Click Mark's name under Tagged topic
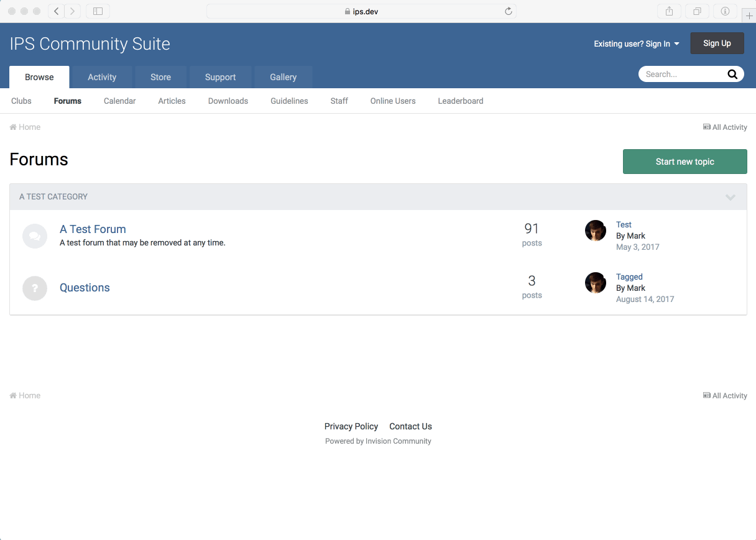Screen dimensions: 756x540 tap(636, 288)
